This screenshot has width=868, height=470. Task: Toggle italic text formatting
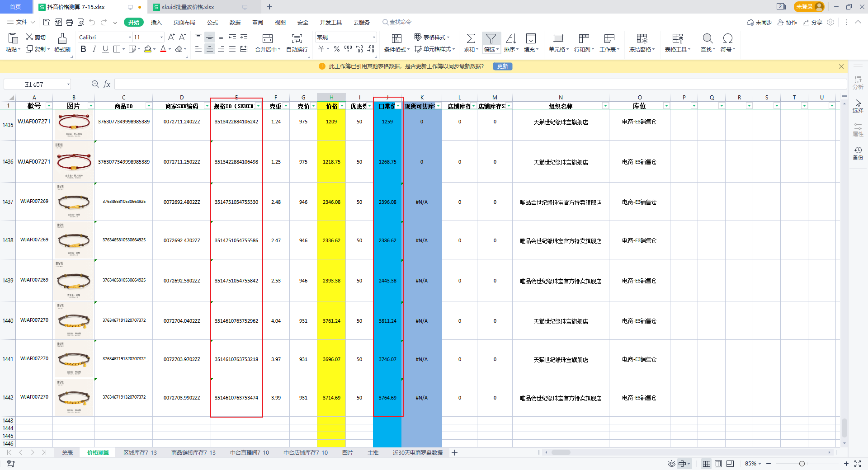(94, 49)
